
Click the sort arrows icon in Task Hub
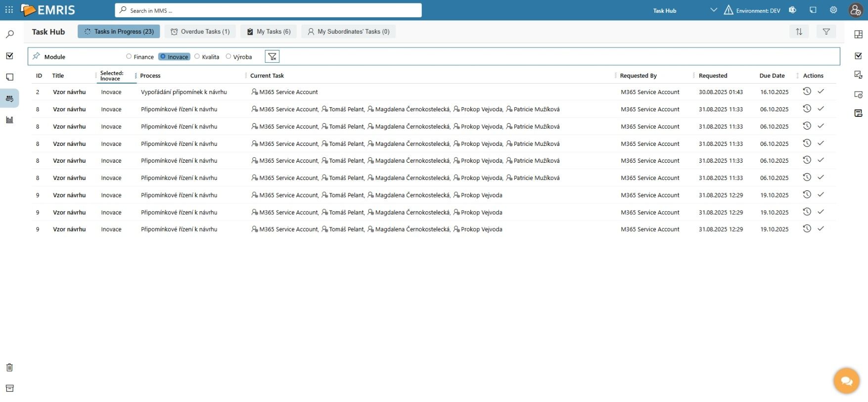[x=799, y=32]
